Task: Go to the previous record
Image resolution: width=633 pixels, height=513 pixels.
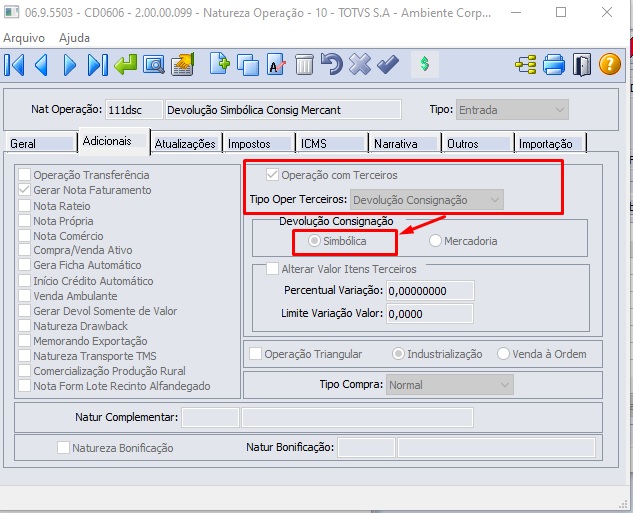Action: [42, 65]
